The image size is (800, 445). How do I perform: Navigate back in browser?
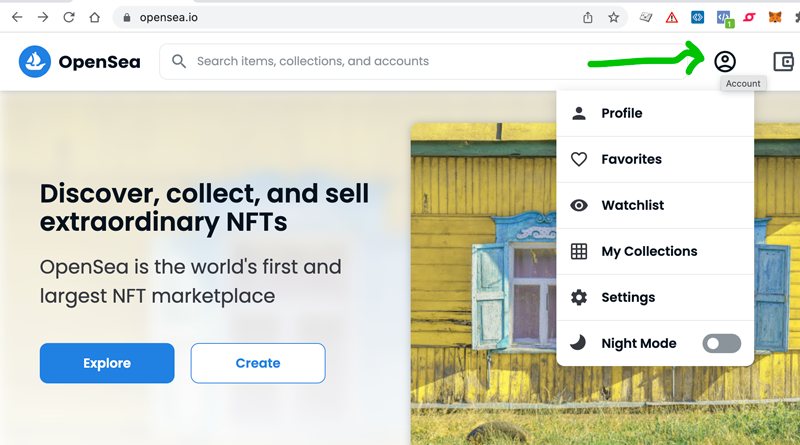point(17,17)
